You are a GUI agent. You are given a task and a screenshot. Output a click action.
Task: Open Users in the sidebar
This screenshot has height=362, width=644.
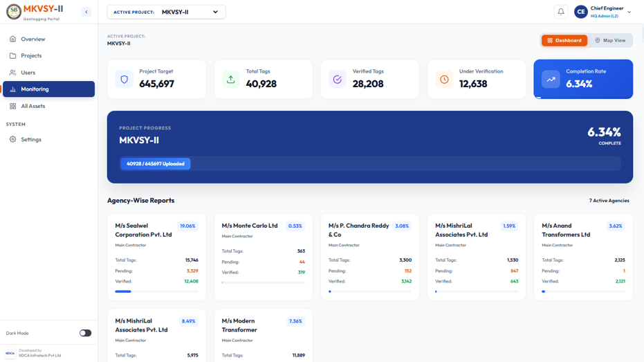click(x=48, y=72)
